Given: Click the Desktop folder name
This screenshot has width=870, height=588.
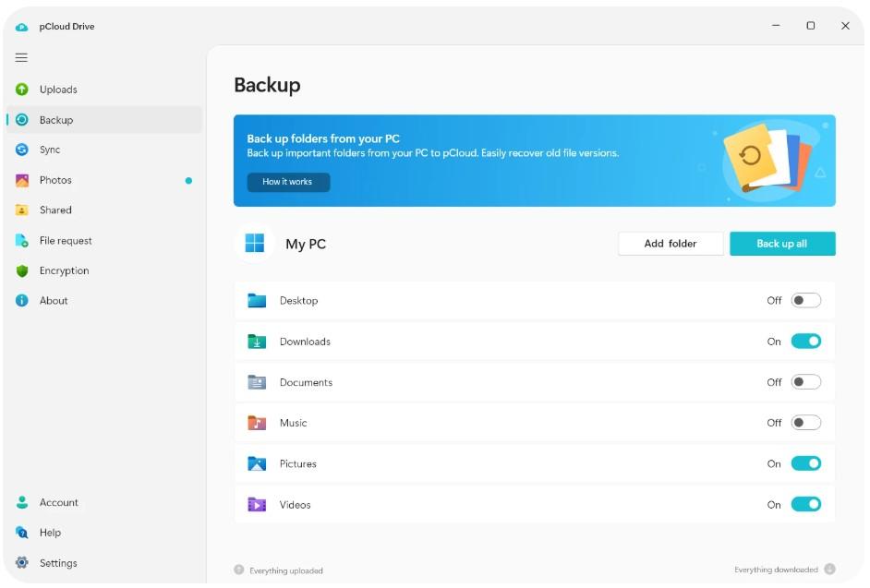Looking at the screenshot, I should tap(299, 301).
